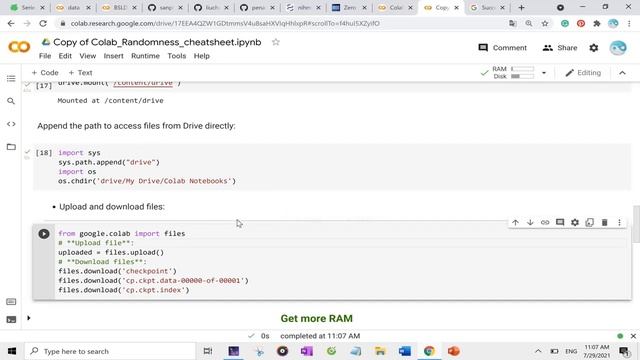640x360 pixels.
Task: Open the Tools menu
Action: 176,56
